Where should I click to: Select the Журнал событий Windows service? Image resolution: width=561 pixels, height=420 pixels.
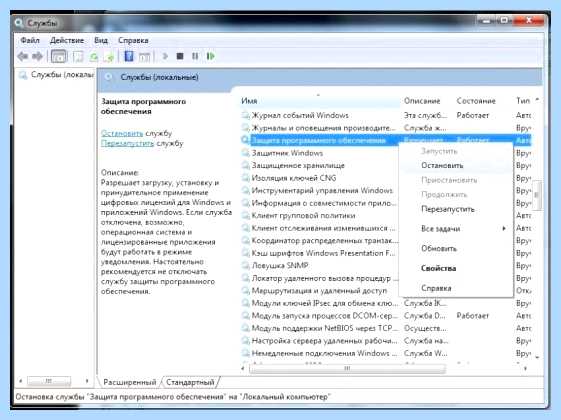coord(300,115)
